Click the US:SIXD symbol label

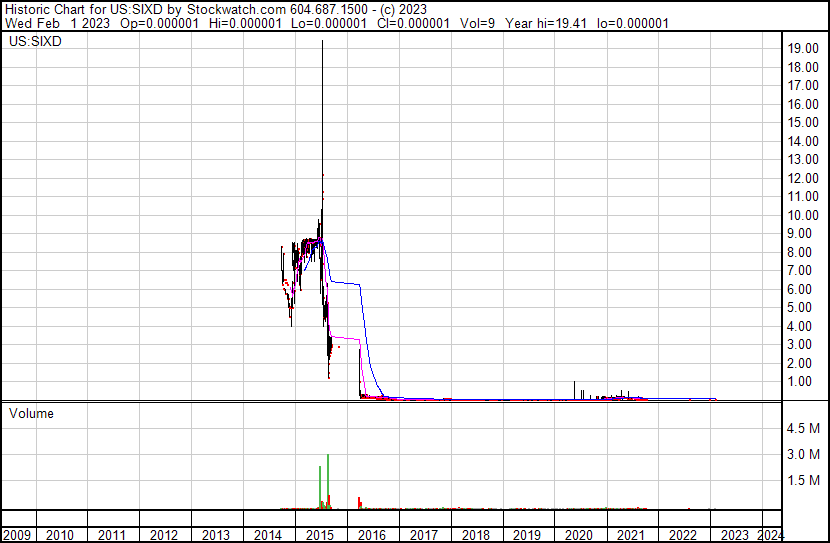click(35, 42)
